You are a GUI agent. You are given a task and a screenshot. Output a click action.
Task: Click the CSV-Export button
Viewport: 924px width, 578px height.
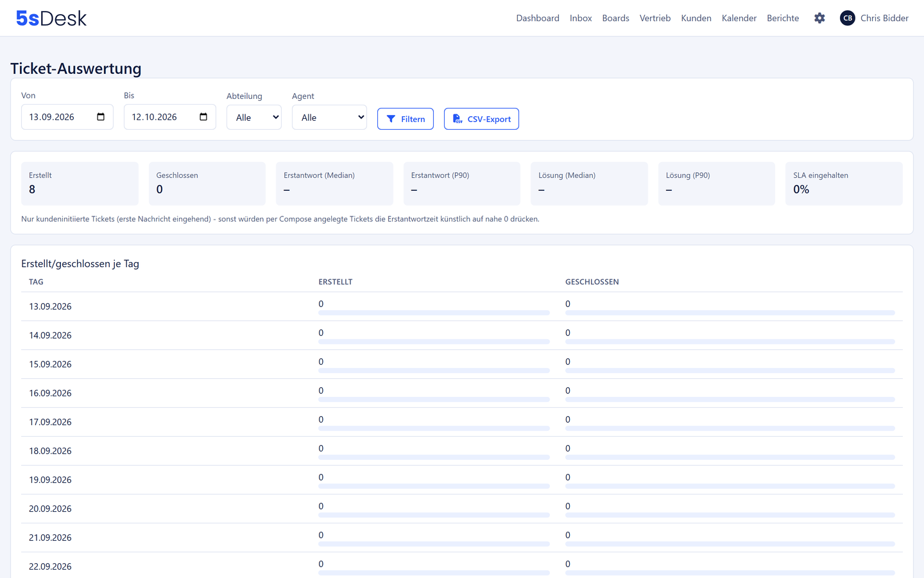pyautogui.click(x=481, y=119)
